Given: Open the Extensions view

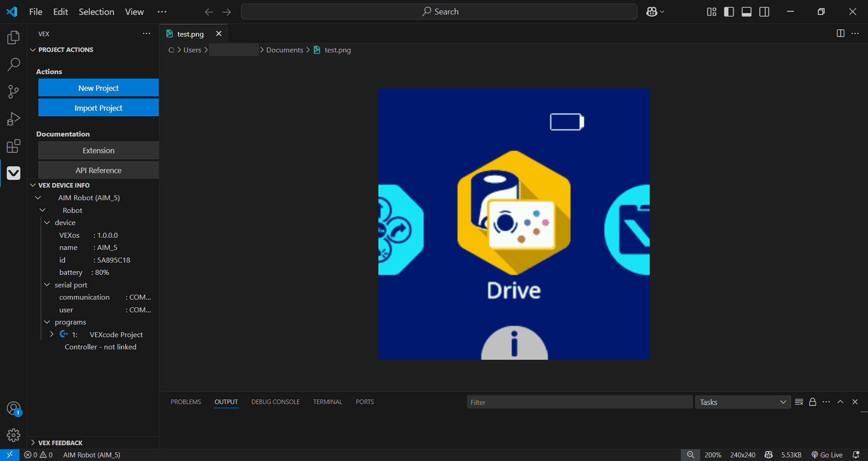Looking at the screenshot, I should [x=13, y=146].
